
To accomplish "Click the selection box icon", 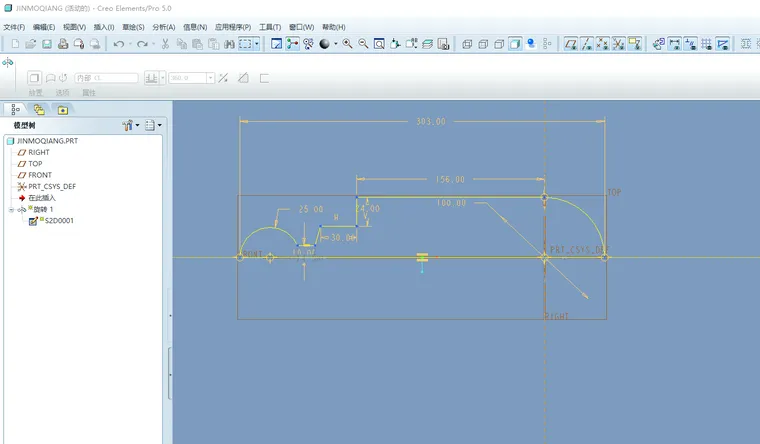I will click(x=245, y=44).
